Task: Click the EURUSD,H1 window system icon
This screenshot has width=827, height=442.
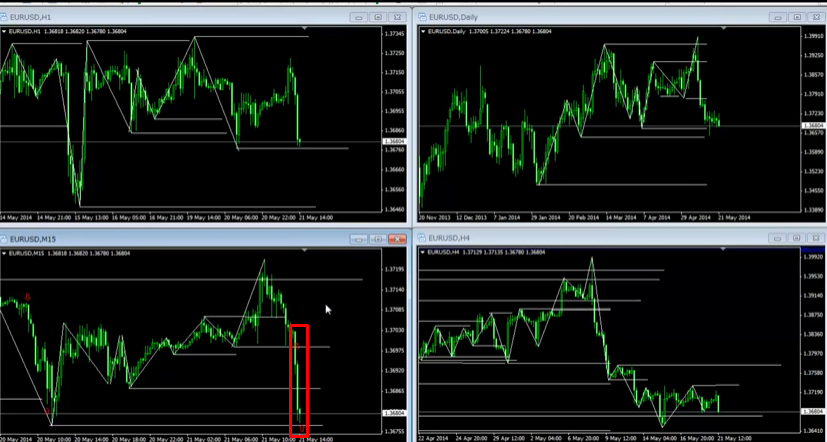Action: 6,17
